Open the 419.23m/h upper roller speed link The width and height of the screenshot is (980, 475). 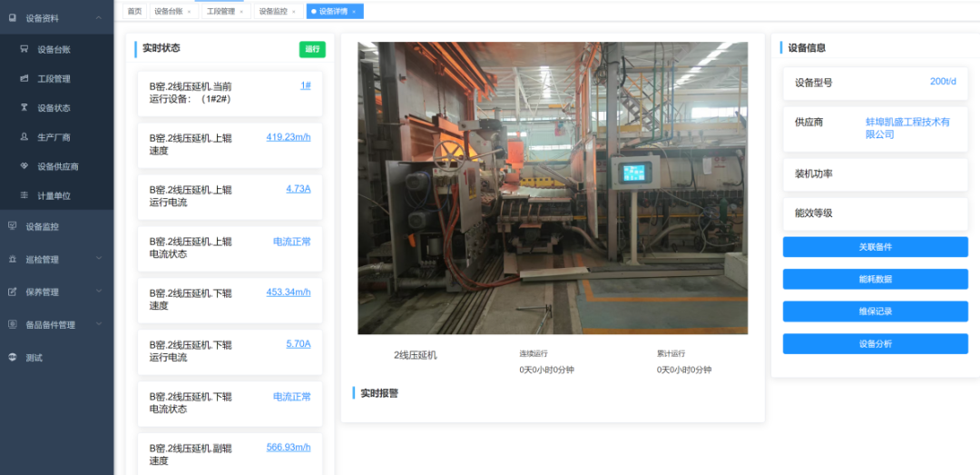click(x=288, y=137)
